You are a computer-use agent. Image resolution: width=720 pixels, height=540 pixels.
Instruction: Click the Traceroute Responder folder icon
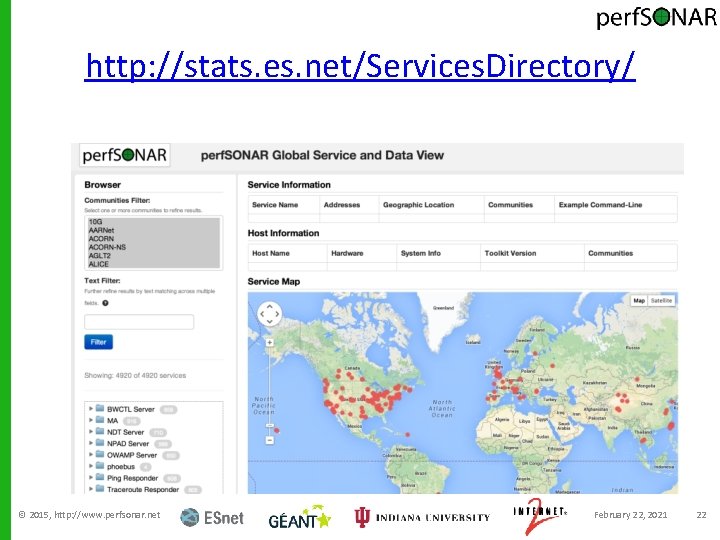coord(100,489)
